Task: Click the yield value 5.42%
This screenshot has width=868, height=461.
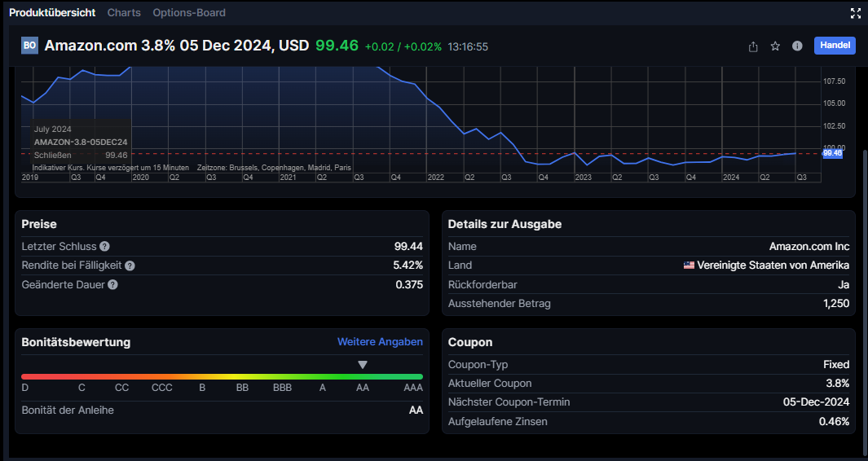Action: coord(408,266)
